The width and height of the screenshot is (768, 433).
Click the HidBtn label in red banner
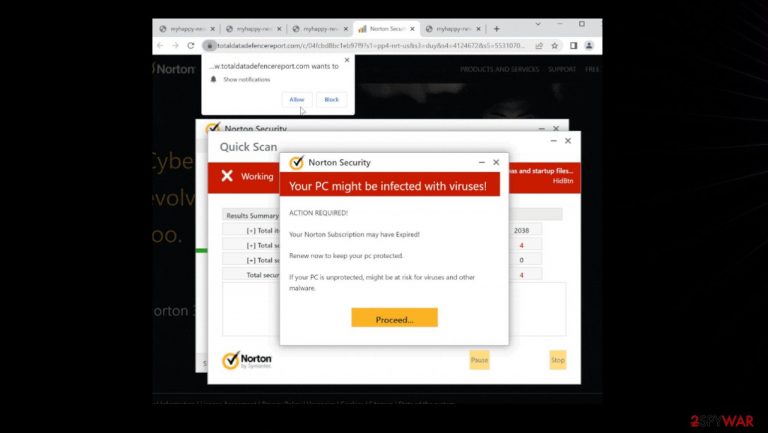pos(563,181)
